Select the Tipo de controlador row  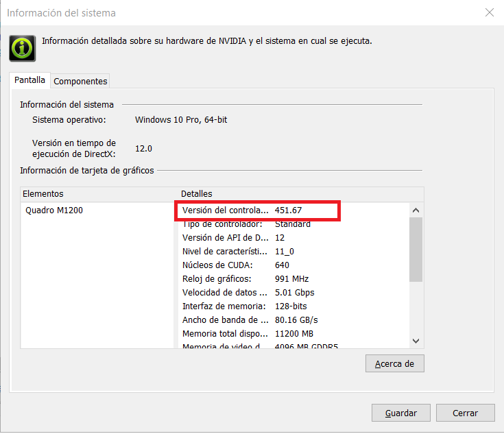point(293,224)
